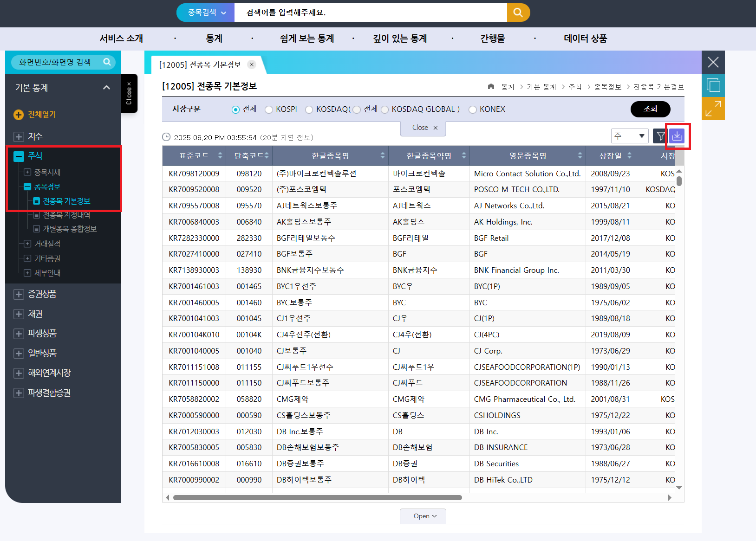Image resolution: width=756 pixels, height=541 pixels.
Task: Click the table filter funnel icon
Action: 660,136
